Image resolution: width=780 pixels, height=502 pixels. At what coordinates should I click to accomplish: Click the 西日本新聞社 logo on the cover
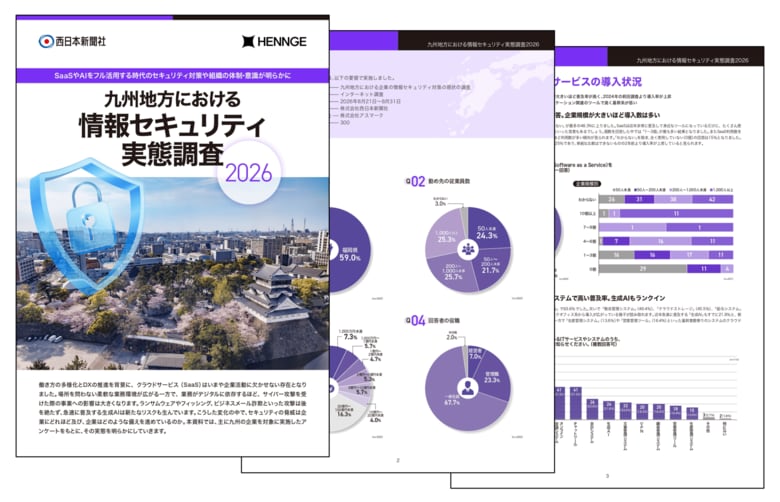coord(72,41)
